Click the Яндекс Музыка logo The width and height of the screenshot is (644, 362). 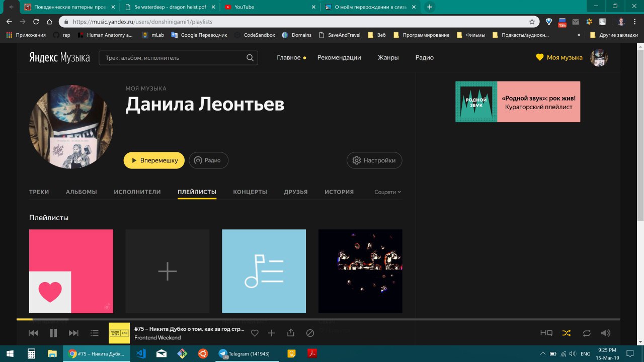point(59,57)
